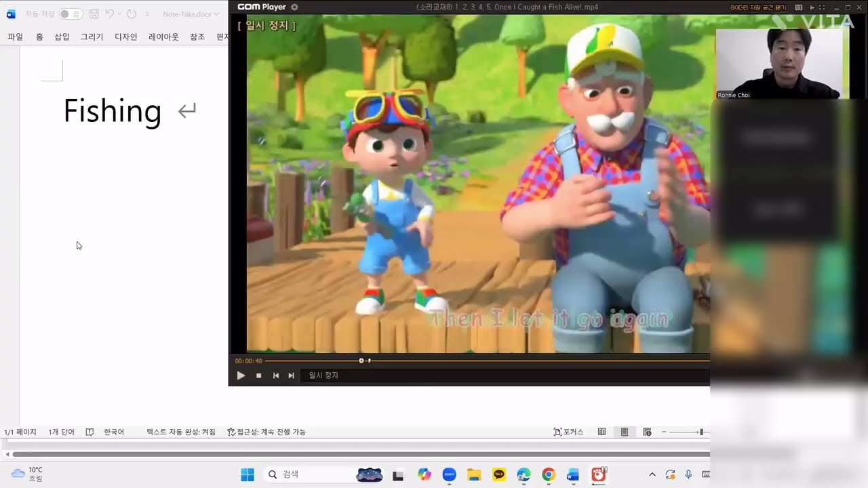Viewport: 868px width, 488px height.
Task: Click the Redo icon in Word
Action: point(132,14)
